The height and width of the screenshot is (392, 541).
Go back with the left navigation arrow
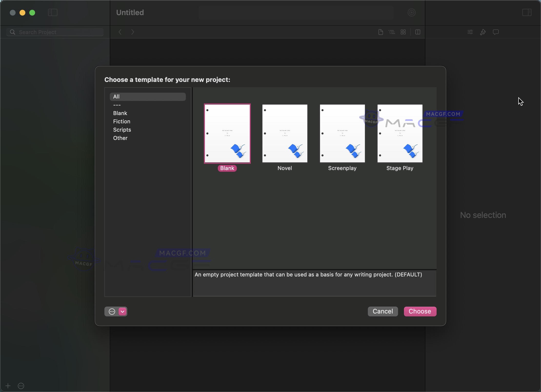[120, 32]
